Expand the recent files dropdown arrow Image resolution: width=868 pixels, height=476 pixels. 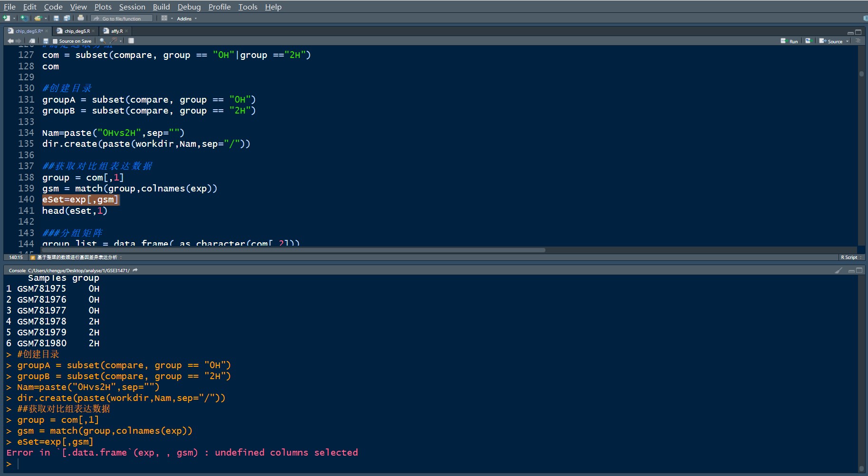tap(46, 19)
